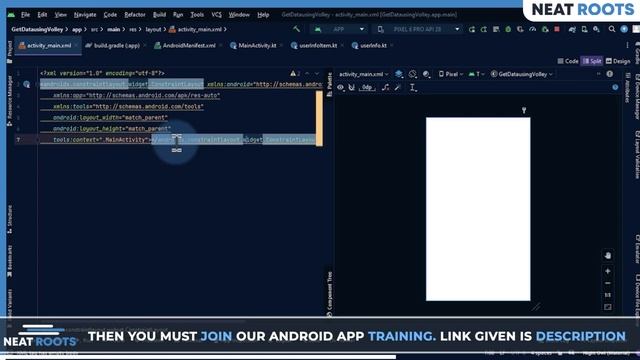
Task: Click the layout breadcrumb
Action: pyautogui.click(x=153, y=29)
